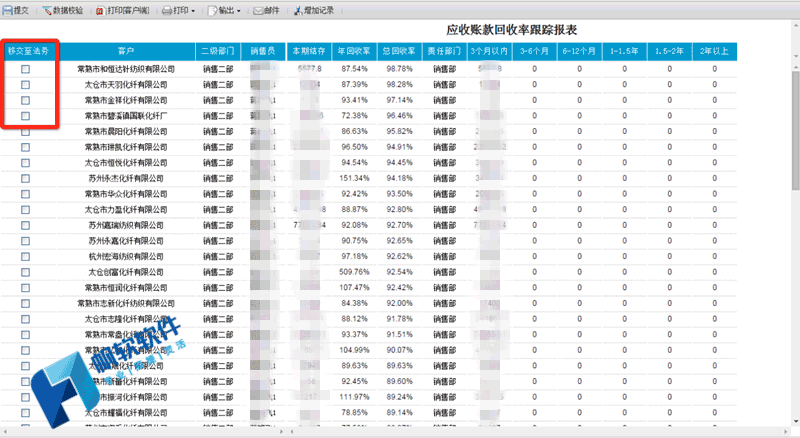This screenshot has width=800, height=438.
Task: Click the 销售员 column header
Action: pyautogui.click(x=263, y=51)
